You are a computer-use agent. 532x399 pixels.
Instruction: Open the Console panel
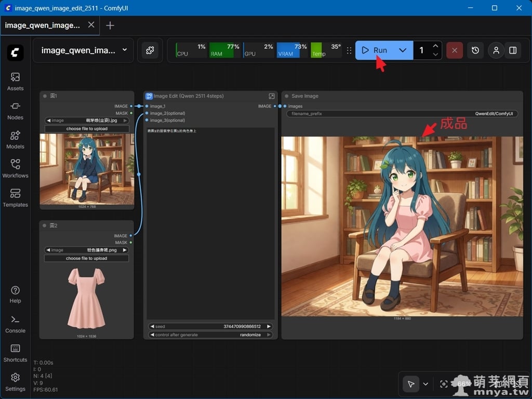15,323
